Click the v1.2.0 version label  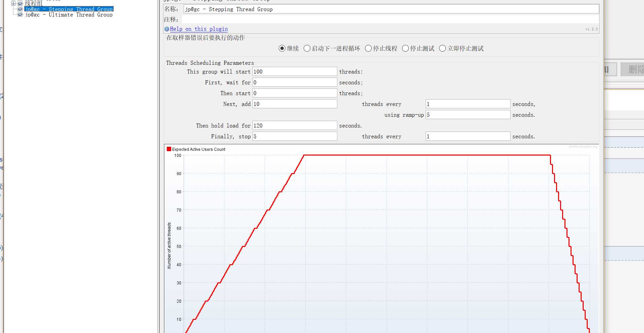(x=592, y=29)
